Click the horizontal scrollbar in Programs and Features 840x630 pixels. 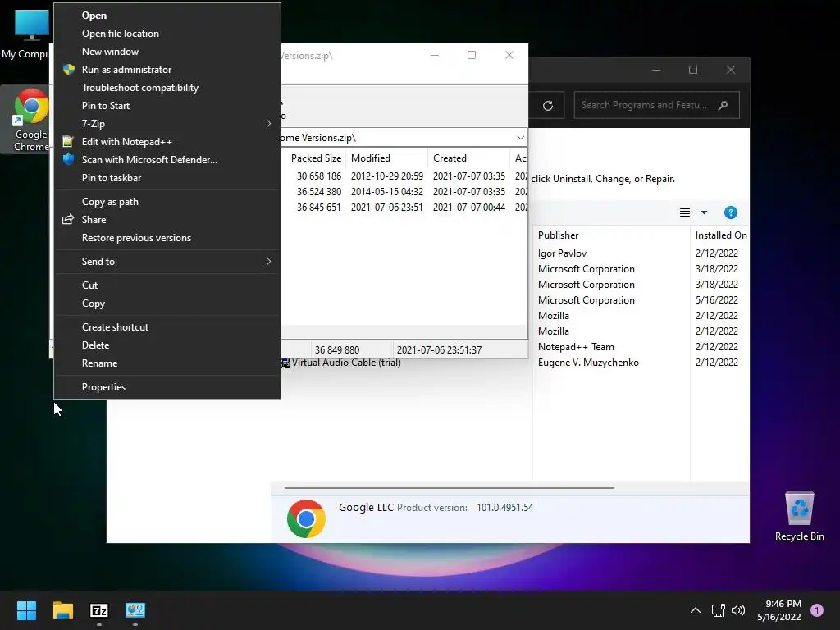click(x=449, y=488)
